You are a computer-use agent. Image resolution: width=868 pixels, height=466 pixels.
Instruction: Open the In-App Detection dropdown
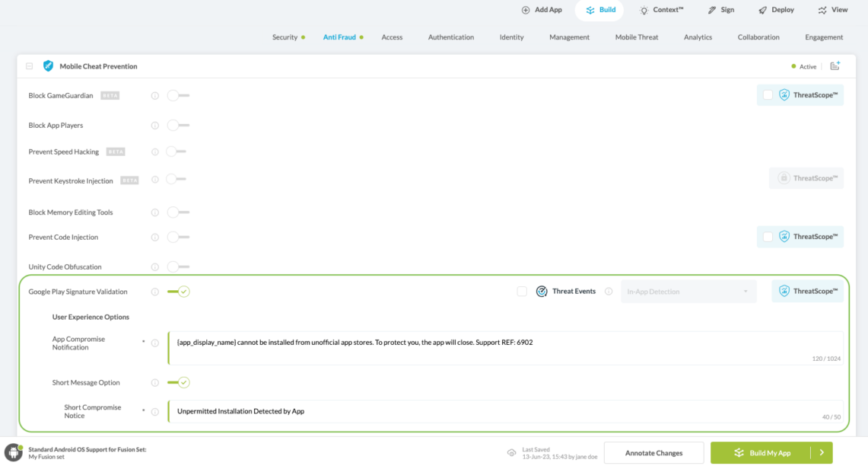pos(688,292)
